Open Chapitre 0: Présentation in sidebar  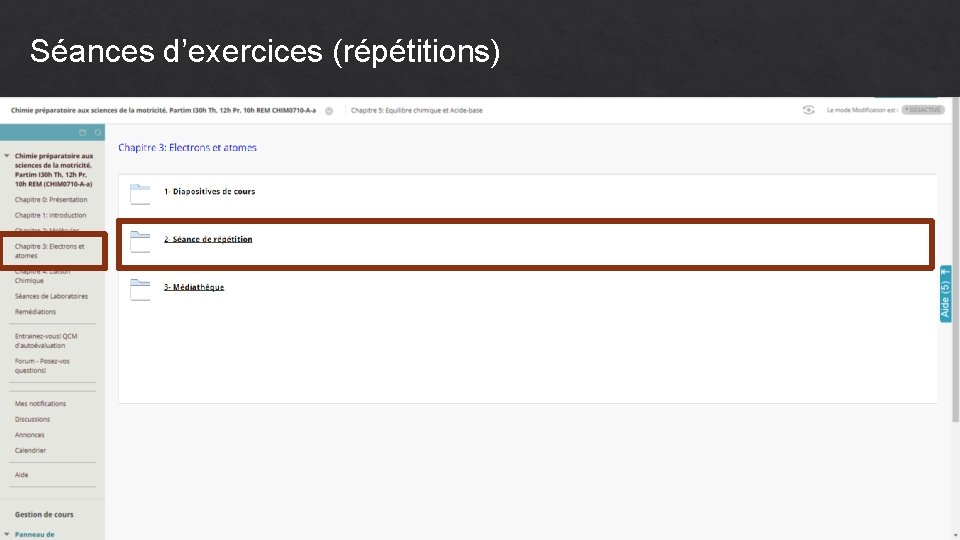[51, 200]
